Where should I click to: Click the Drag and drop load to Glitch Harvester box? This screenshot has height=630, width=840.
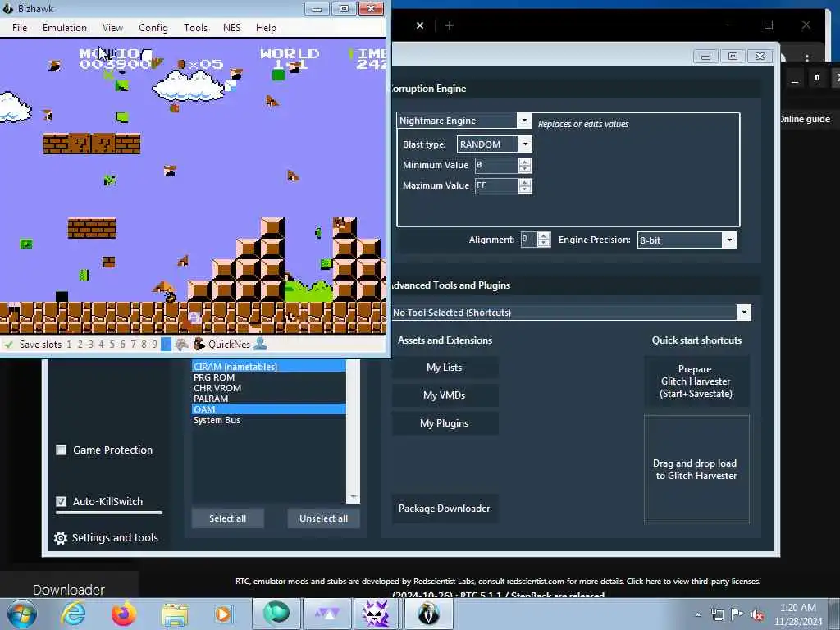tap(696, 469)
